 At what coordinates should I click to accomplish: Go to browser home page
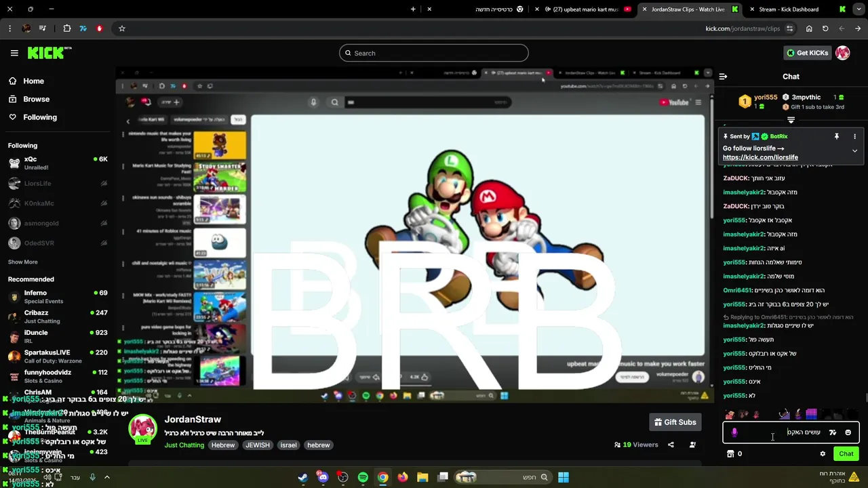pos(809,28)
